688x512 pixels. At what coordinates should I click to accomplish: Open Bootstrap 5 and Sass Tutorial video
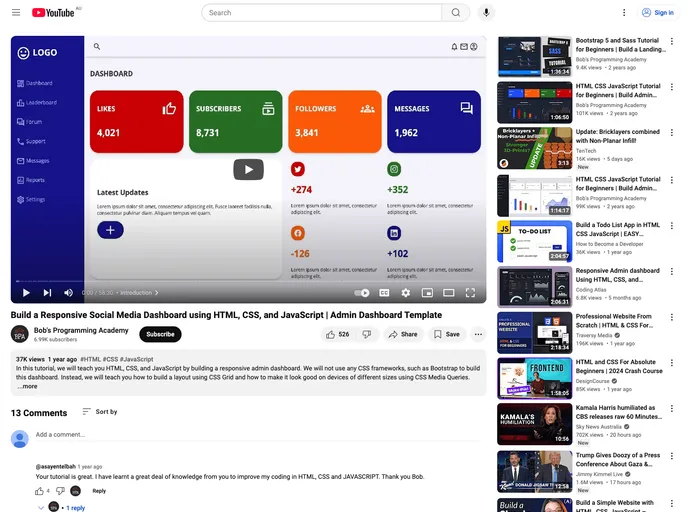tap(620, 45)
